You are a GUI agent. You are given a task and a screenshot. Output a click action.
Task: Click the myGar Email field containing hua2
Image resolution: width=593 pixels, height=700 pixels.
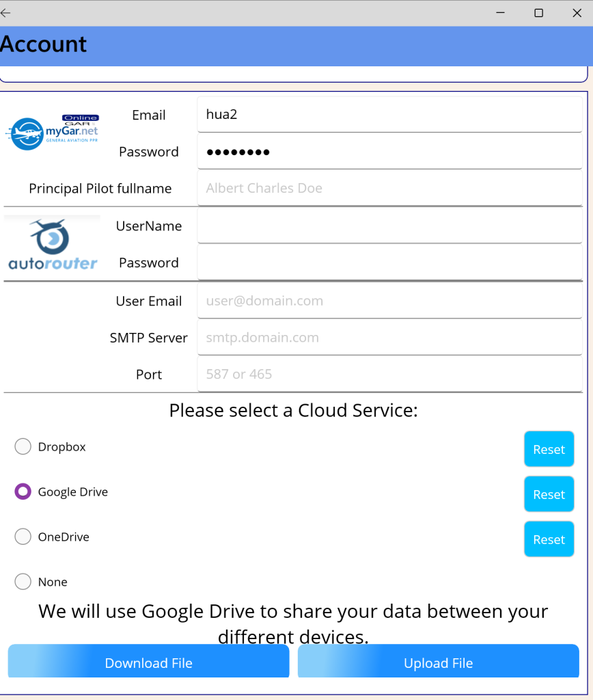tap(389, 114)
